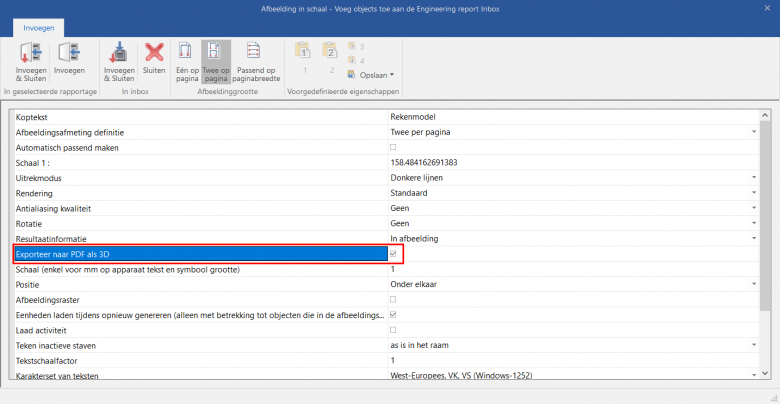This screenshot has width=780, height=404.
Task: Enable the Afbeeldingsraster checkbox
Action: pyautogui.click(x=392, y=299)
